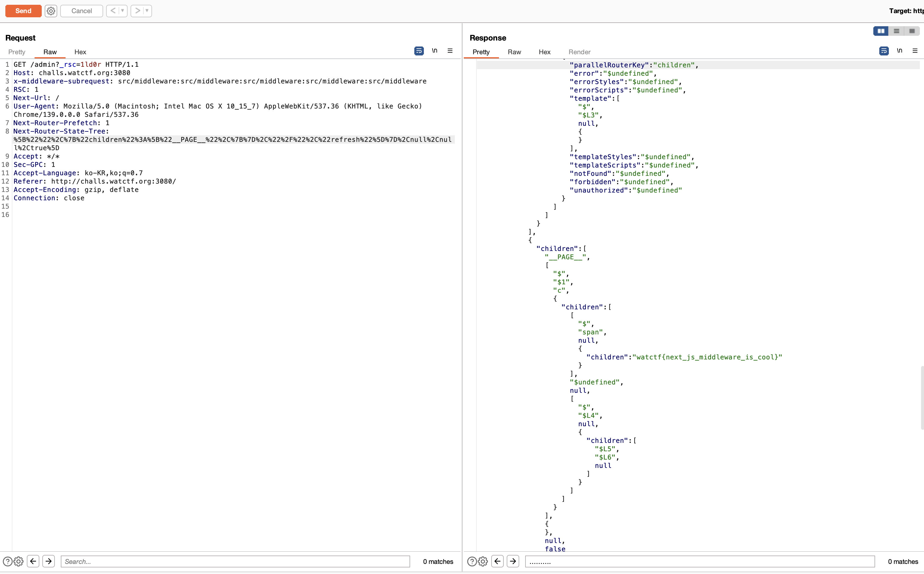Toggle non-printable characters in Request panel
924x574 pixels.
point(435,50)
